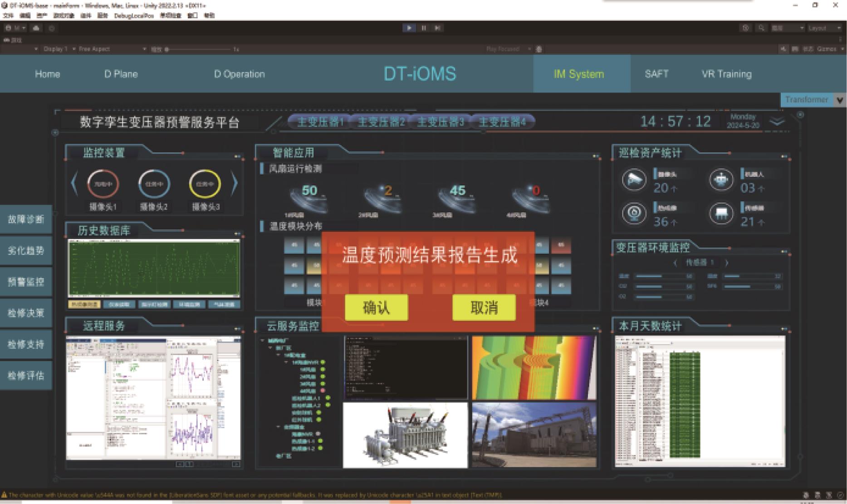Click the 摄像头3 yellow circle icon
This screenshot has height=504, width=847.
click(x=205, y=184)
